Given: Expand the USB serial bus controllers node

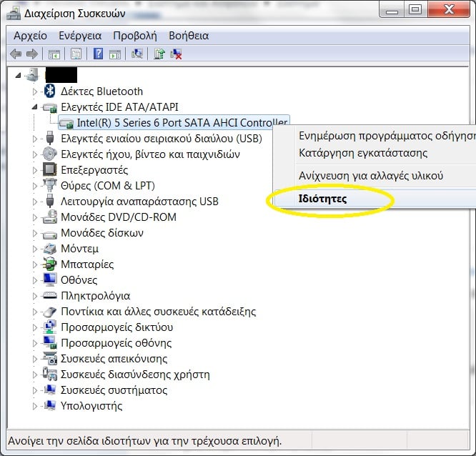Looking at the screenshot, I should tap(35, 139).
